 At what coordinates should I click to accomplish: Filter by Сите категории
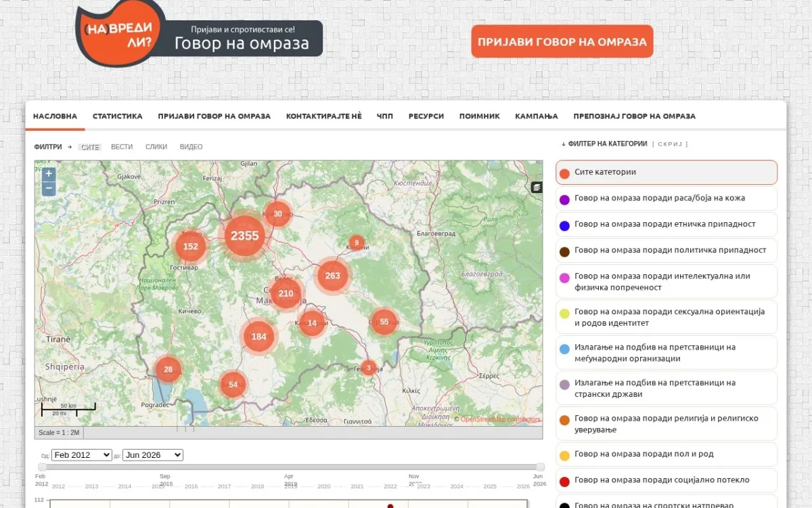[x=667, y=173]
